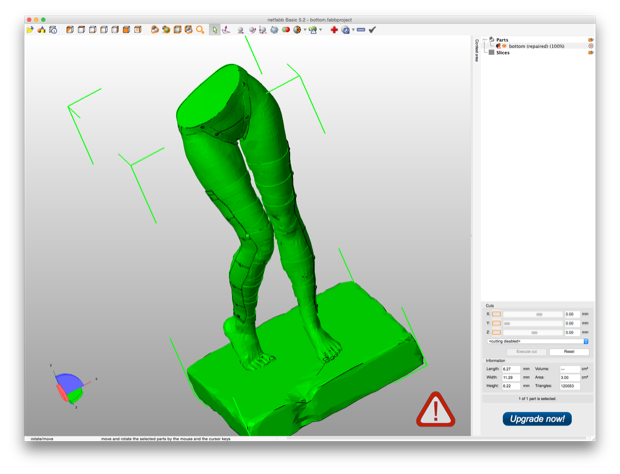The height and width of the screenshot is (474, 620).
Task: Click the blue globe toolbar icon
Action: [x=274, y=30]
